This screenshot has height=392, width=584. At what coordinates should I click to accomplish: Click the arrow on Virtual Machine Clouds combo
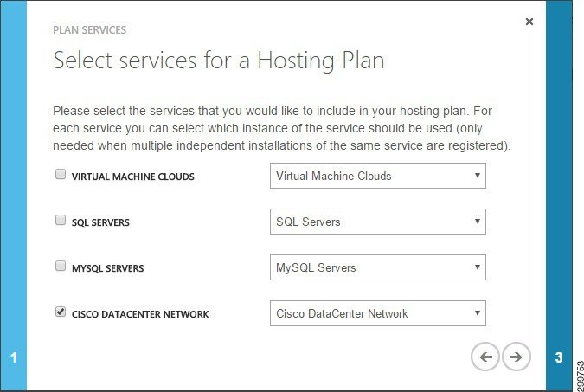pos(477,176)
